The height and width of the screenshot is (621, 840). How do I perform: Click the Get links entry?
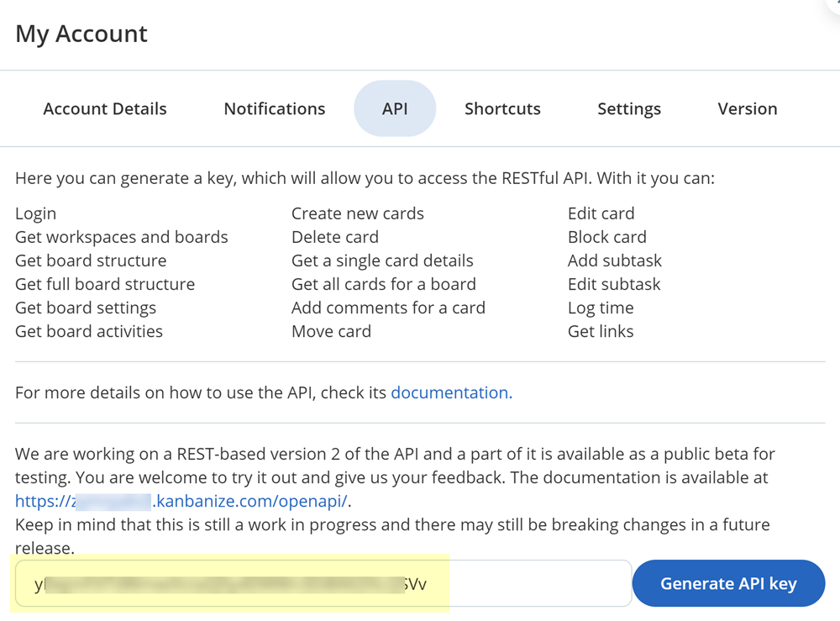[x=601, y=331]
